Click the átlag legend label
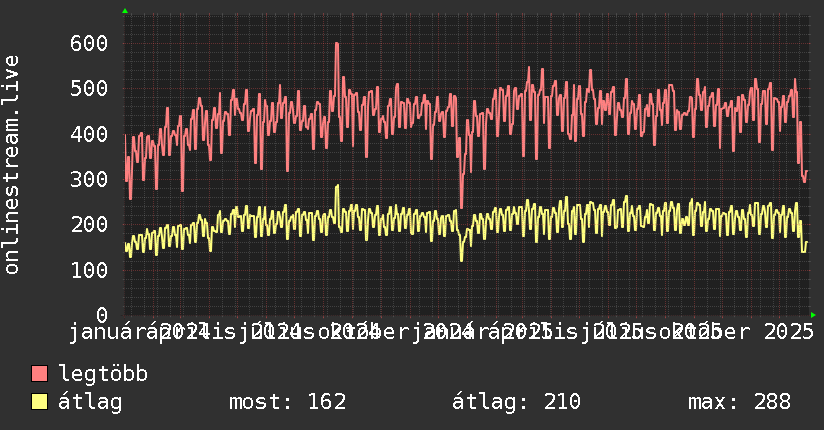 90,402
